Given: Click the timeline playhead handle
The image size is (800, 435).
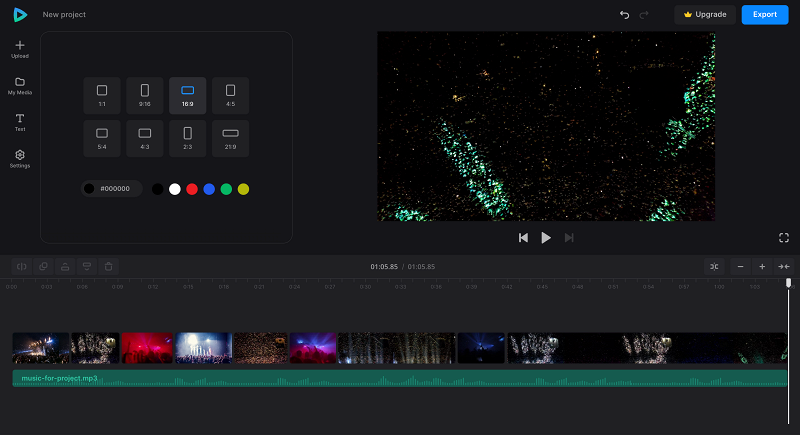Looking at the screenshot, I should (x=789, y=283).
